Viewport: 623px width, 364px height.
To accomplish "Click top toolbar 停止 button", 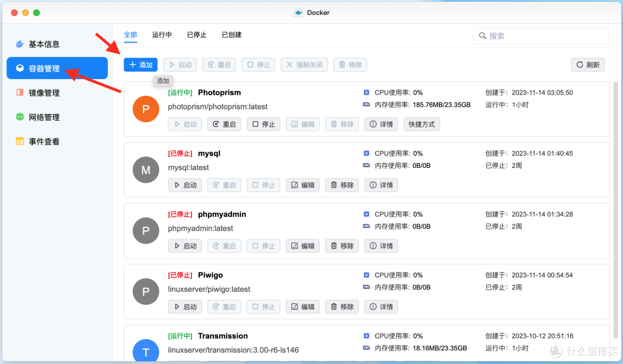I will coord(258,65).
